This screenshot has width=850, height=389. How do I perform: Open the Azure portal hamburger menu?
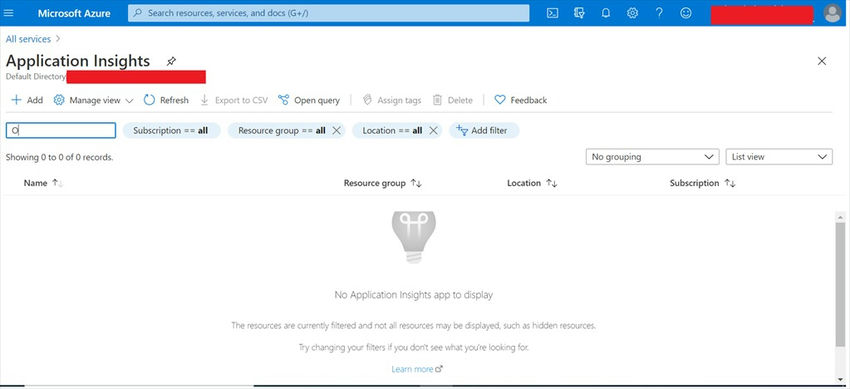click(x=8, y=13)
